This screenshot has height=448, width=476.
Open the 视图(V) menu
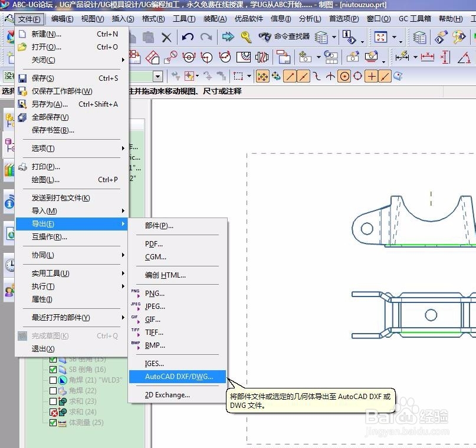point(93,19)
